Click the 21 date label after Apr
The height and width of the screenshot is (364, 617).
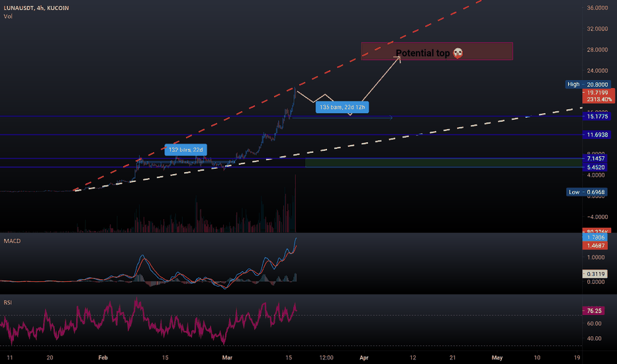click(453, 357)
